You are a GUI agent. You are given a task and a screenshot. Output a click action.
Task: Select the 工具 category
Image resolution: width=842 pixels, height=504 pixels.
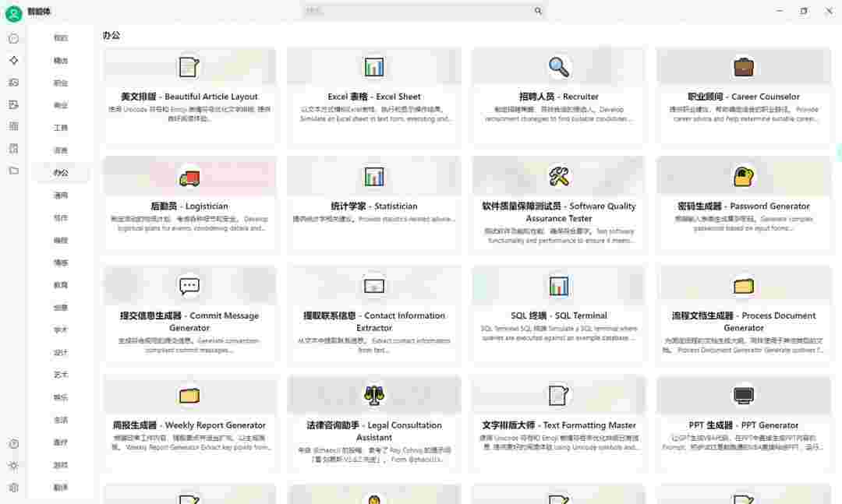point(61,128)
